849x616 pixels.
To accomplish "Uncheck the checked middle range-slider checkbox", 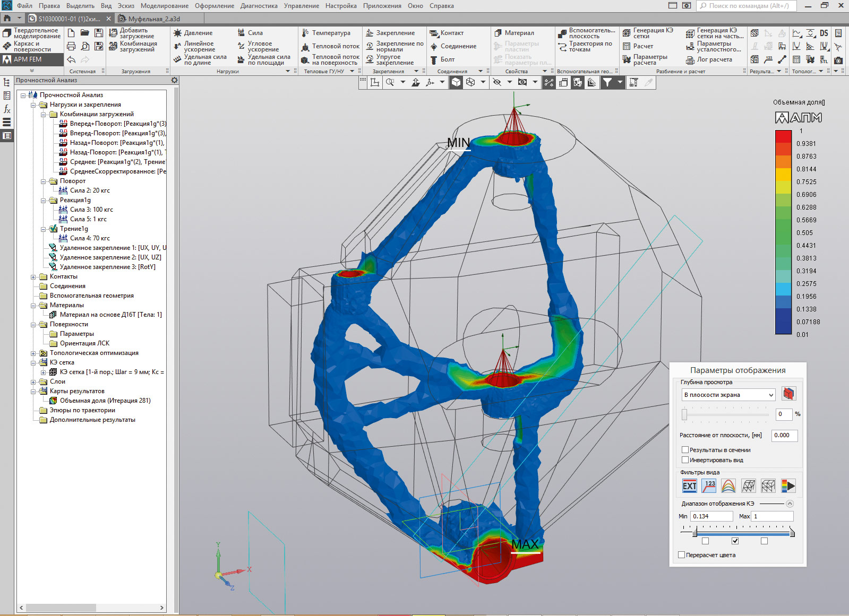I will pyautogui.click(x=735, y=541).
